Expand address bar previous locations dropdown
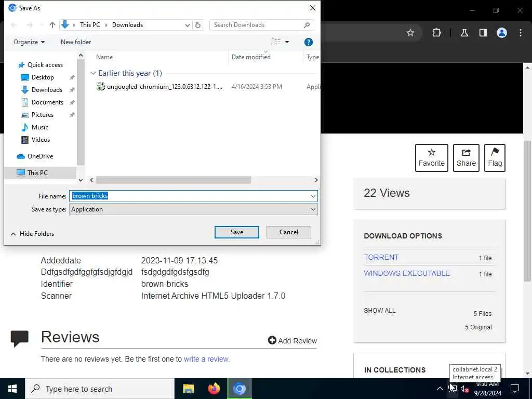 187,25
